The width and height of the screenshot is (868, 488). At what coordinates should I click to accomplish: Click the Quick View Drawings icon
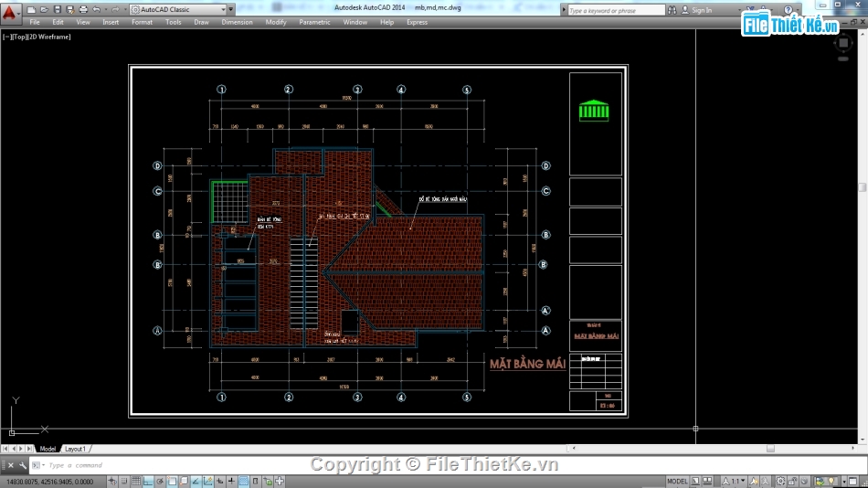(707, 481)
